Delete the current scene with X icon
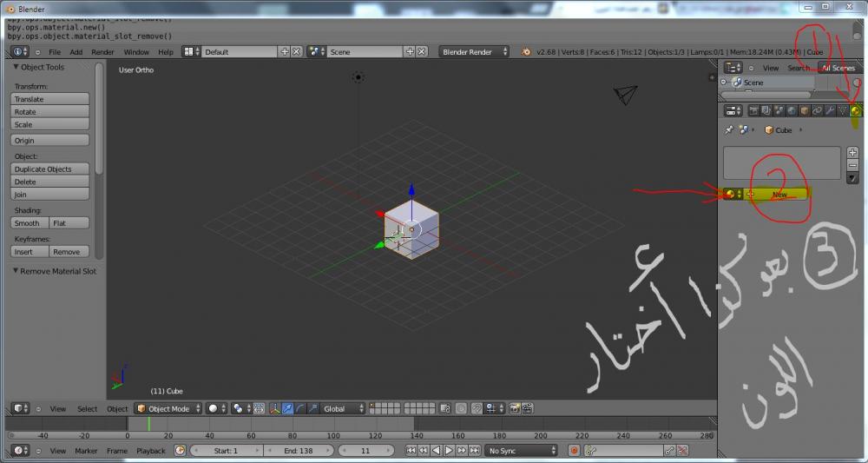Image resolution: width=868 pixels, height=463 pixels. (422, 51)
